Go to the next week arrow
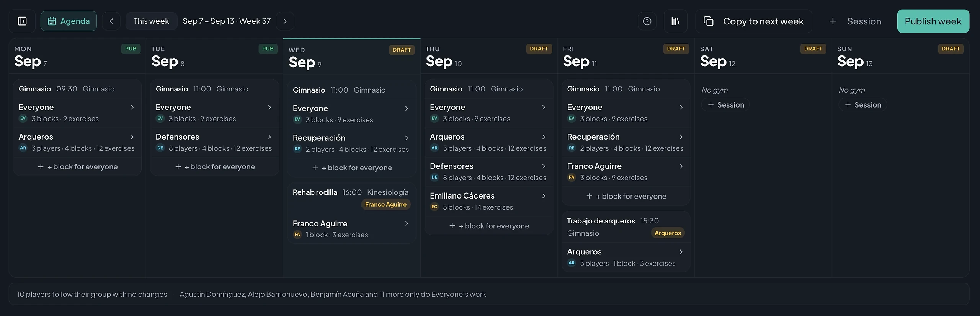 pyautogui.click(x=285, y=21)
